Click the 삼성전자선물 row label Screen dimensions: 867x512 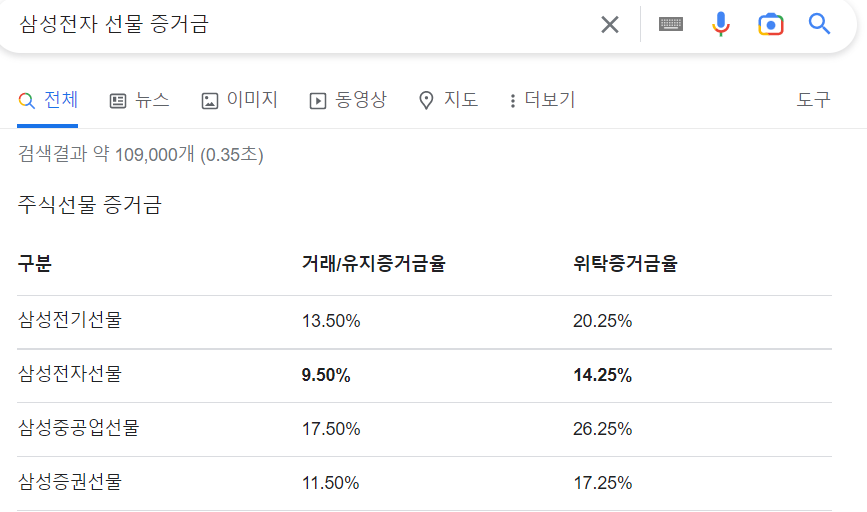pyautogui.click(x=69, y=374)
